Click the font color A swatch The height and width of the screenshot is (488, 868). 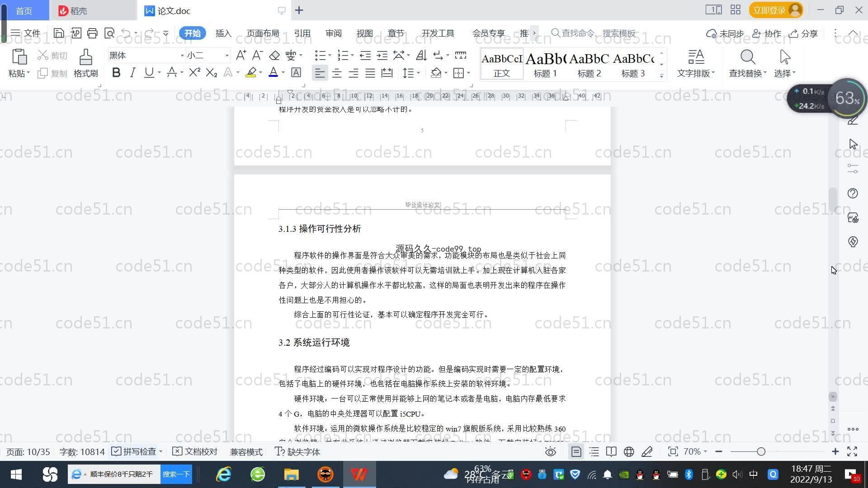pyautogui.click(x=274, y=72)
